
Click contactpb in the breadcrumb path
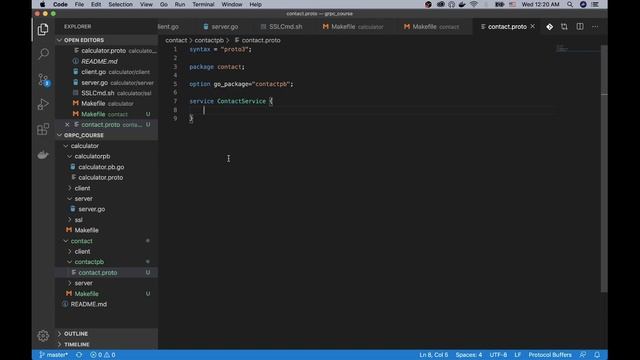click(x=209, y=40)
